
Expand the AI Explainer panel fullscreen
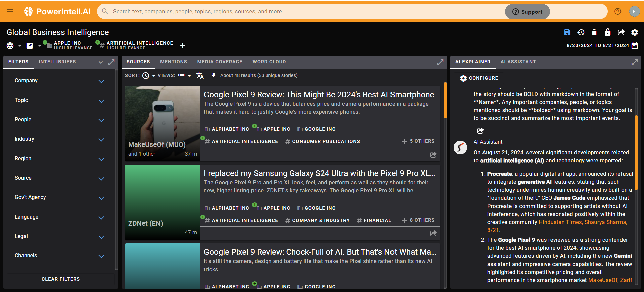pyautogui.click(x=635, y=62)
